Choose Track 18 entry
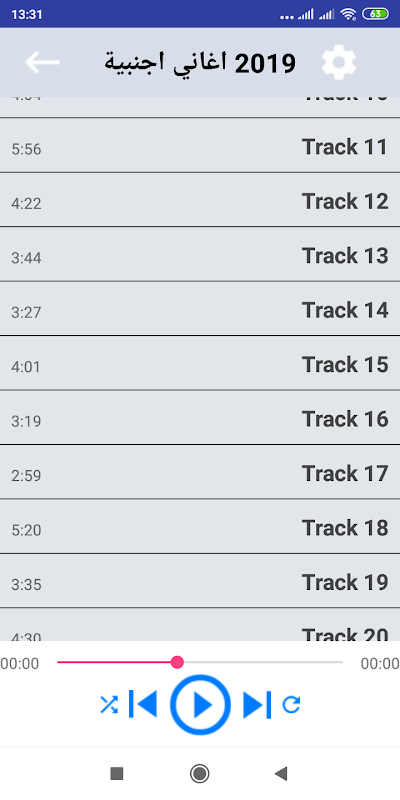 200,527
